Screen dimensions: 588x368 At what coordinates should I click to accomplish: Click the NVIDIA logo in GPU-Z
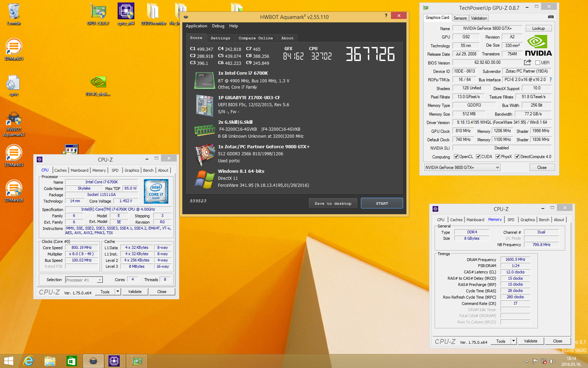tap(538, 46)
